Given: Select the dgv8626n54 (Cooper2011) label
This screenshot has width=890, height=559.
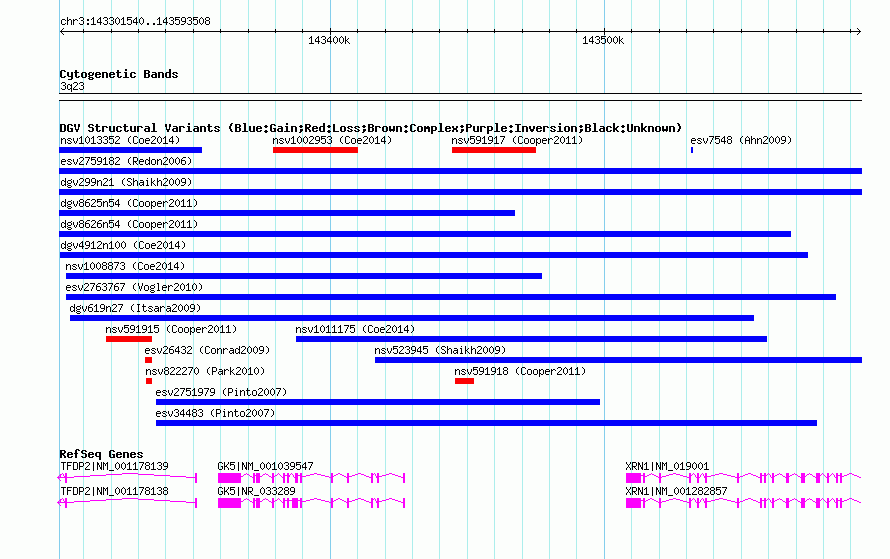Looking at the screenshot, I should pyautogui.click(x=129, y=224).
